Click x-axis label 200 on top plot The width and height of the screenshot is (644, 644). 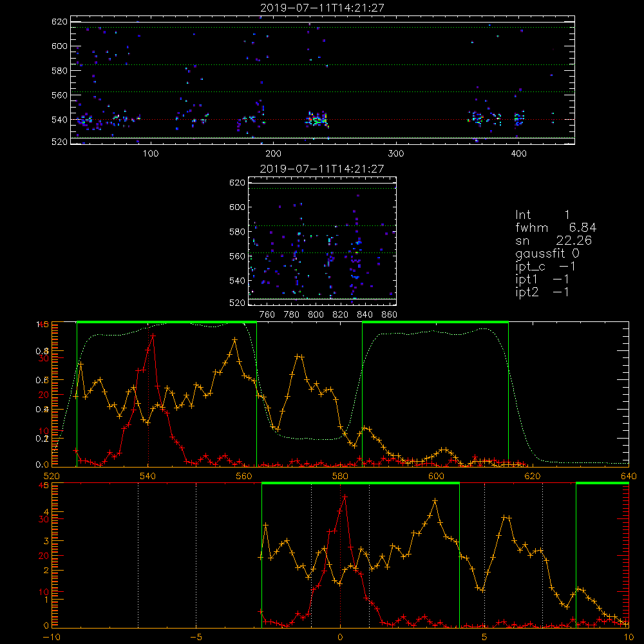[273, 154]
